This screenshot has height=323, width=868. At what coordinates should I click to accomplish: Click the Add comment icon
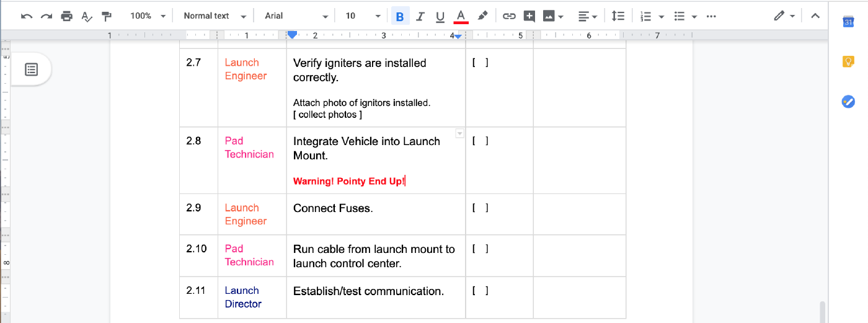[529, 16]
